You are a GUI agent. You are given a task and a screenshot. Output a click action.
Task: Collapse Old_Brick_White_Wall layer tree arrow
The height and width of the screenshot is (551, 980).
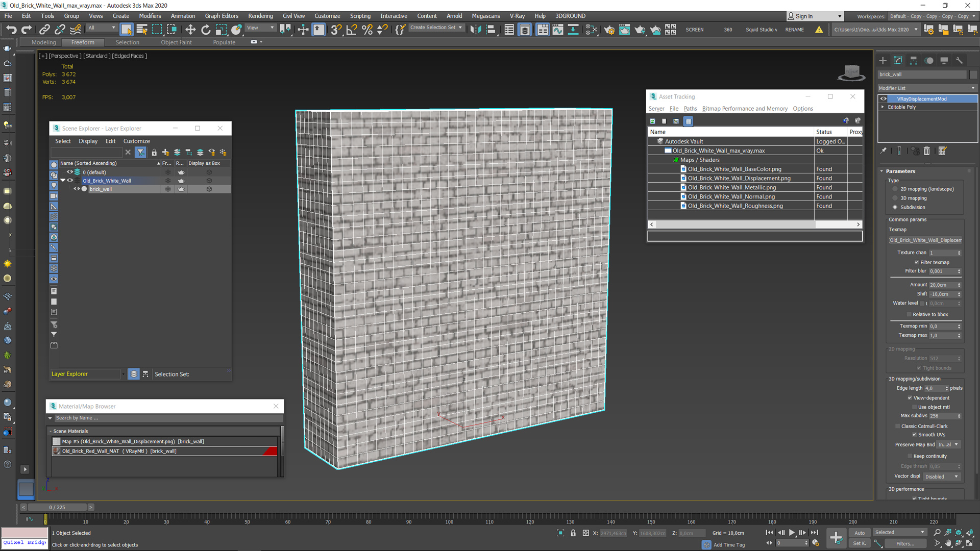click(63, 181)
